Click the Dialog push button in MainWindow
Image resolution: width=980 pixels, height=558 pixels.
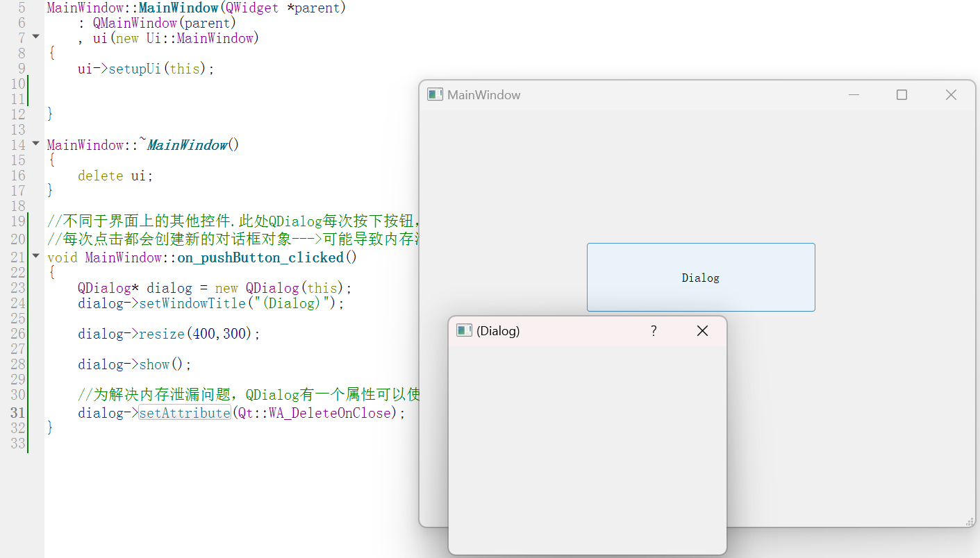[701, 278]
